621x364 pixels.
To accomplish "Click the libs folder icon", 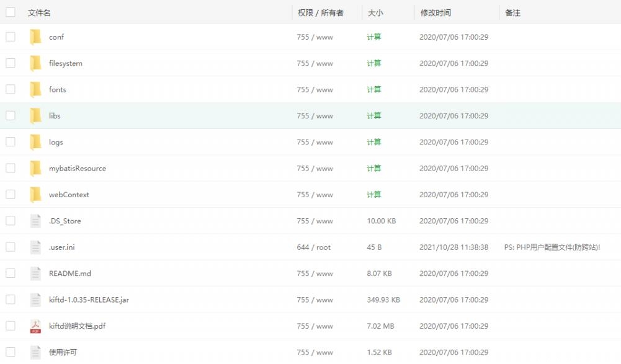I will 35,116.
